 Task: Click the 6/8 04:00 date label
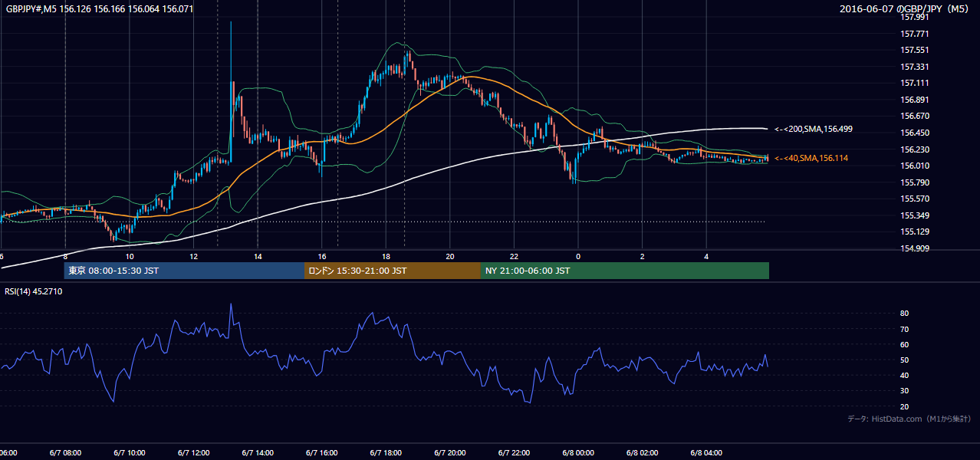(706, 453)
